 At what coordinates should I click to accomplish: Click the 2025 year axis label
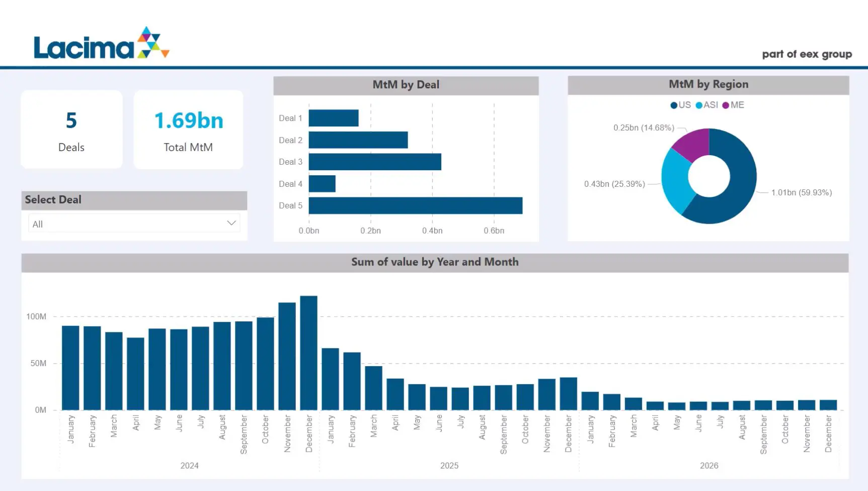click(449, 466)
